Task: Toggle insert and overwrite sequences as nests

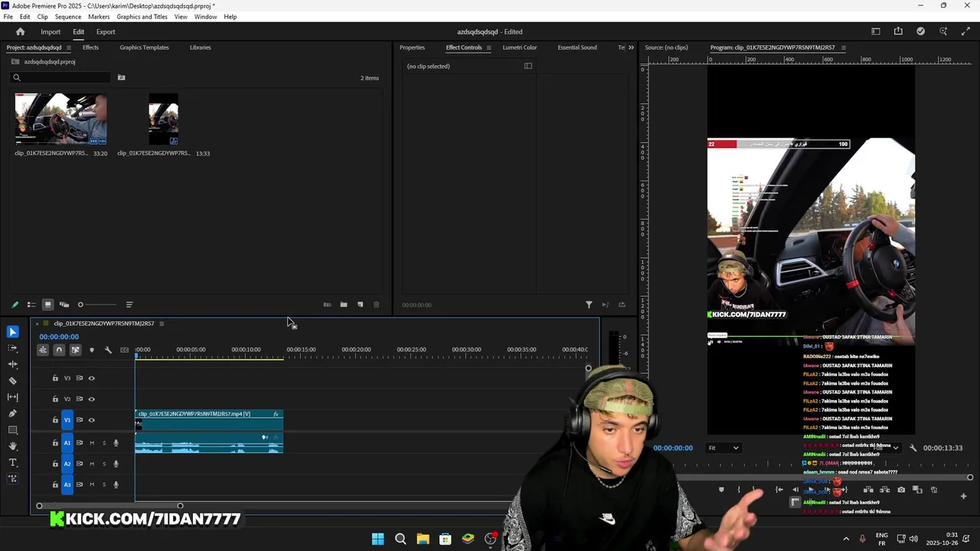Action: point(43,350)
